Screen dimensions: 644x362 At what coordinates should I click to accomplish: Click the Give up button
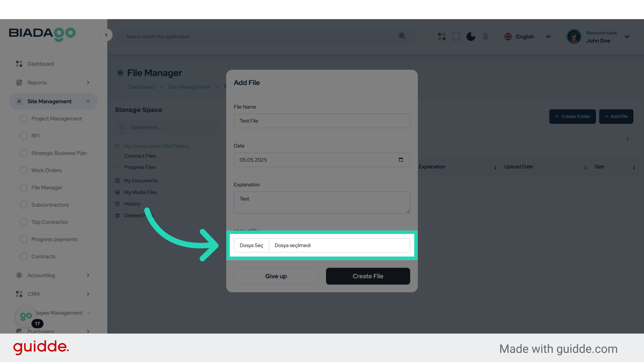[x=276, y=276]
